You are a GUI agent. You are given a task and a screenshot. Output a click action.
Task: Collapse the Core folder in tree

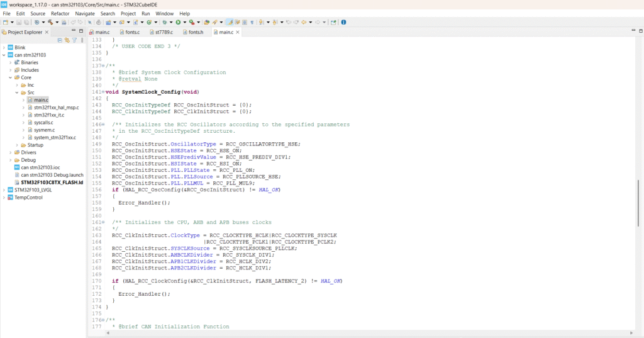(10, 77)
